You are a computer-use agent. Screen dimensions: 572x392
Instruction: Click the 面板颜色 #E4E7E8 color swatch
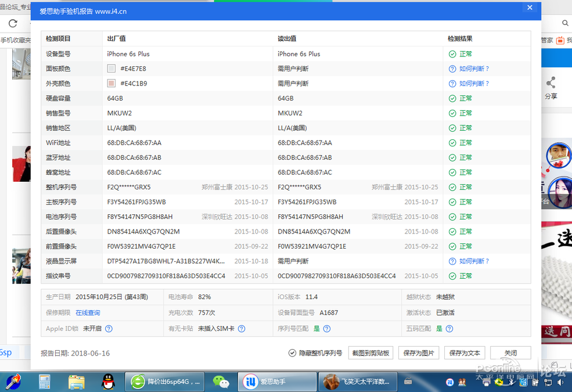tap(111, 69)
